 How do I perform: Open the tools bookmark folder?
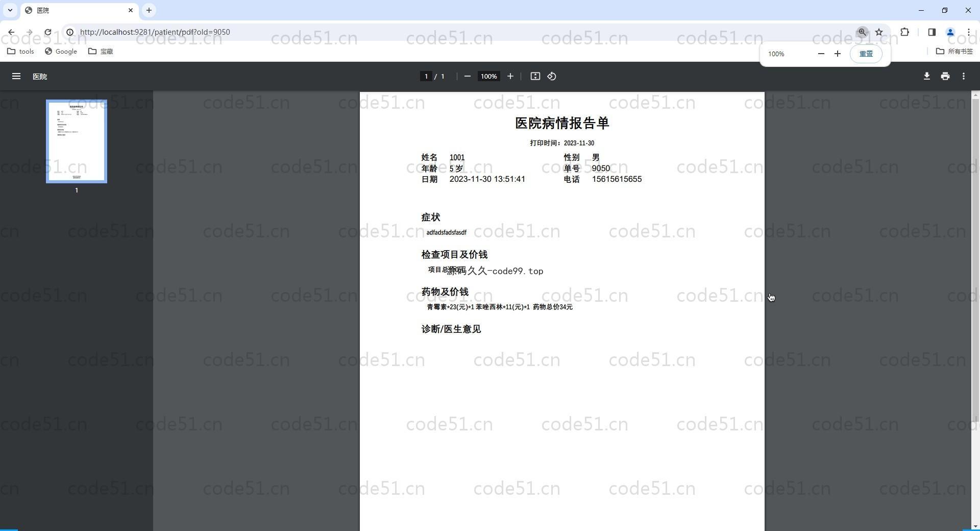[21, 52]
